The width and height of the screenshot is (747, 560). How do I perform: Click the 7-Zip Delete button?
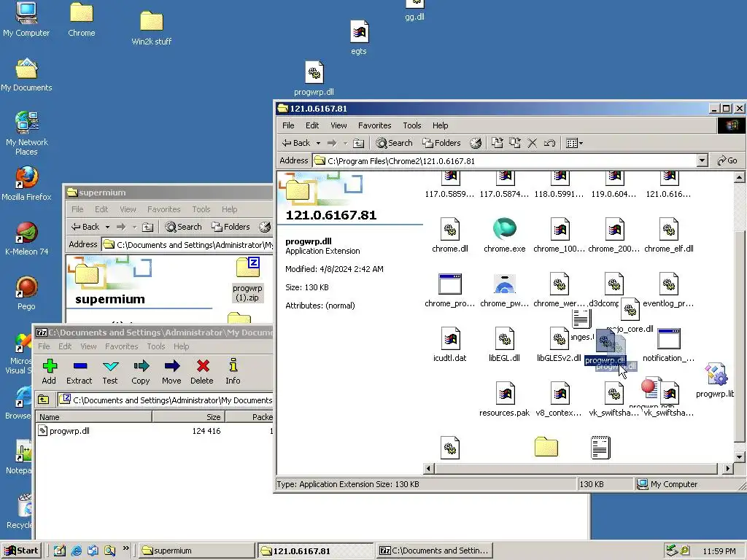pyautogui.click(x=202, y=371)
